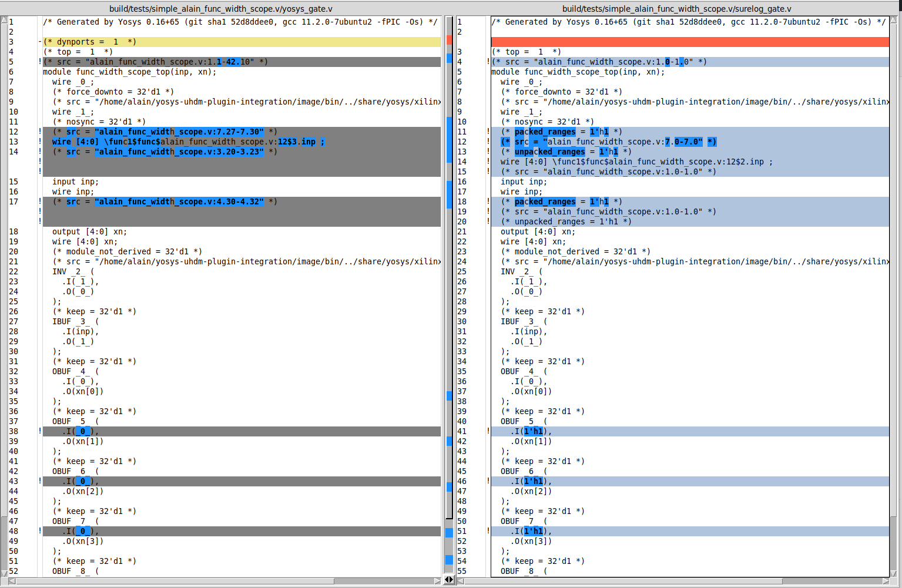Click the diff pane divider arrows at bottom center
This screenshot has width=902, height=588.
tap(450, 580)
